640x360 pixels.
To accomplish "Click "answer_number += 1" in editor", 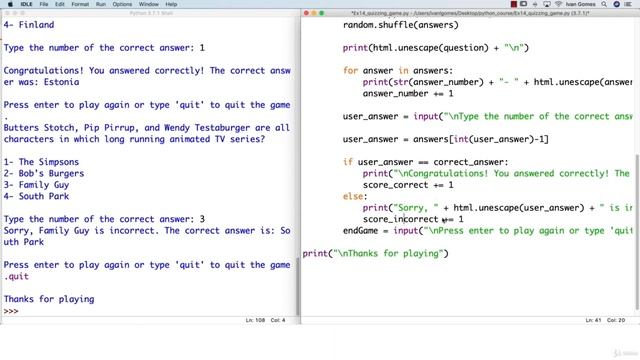I will (408, 93).
